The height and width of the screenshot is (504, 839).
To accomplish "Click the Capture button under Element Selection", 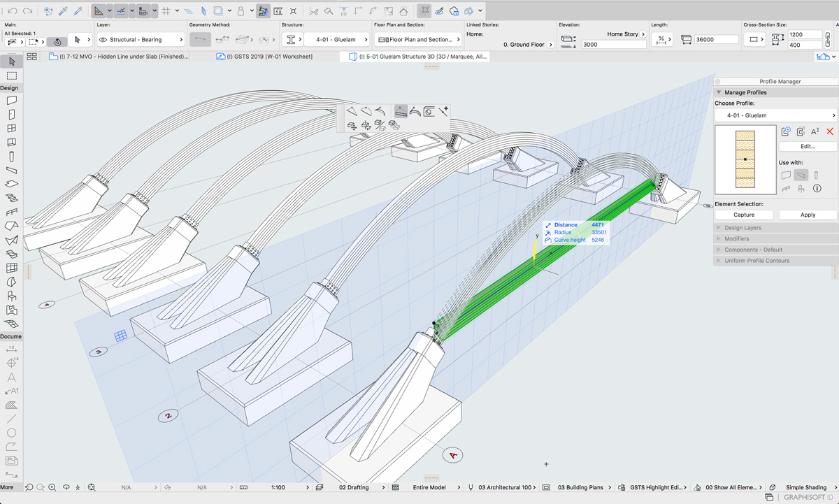I will tap(744, 215).
